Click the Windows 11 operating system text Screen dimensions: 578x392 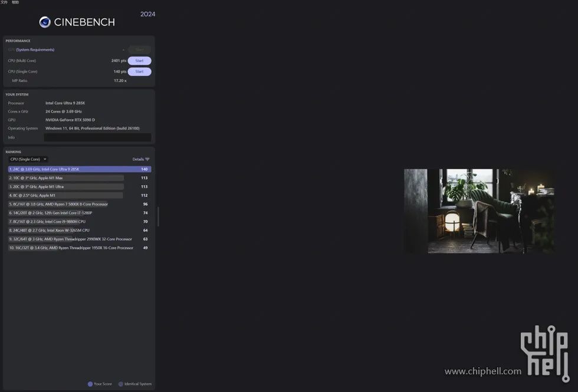(93, 129)
